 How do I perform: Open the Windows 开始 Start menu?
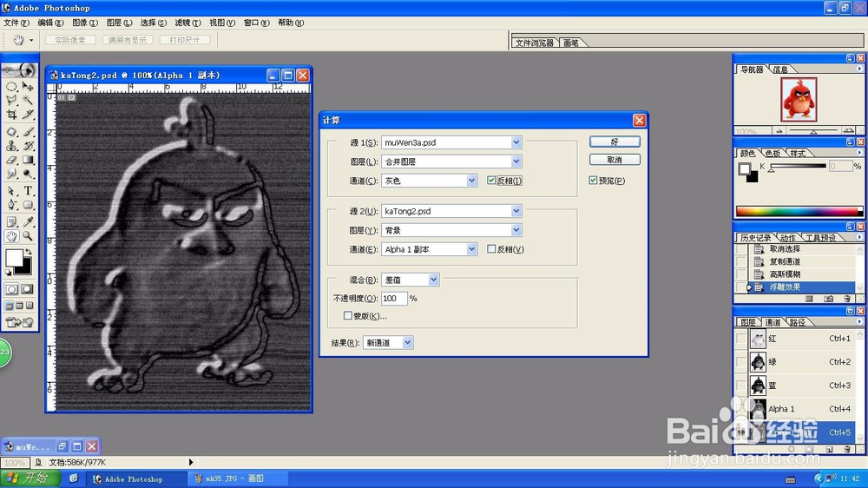coord(29,478)
